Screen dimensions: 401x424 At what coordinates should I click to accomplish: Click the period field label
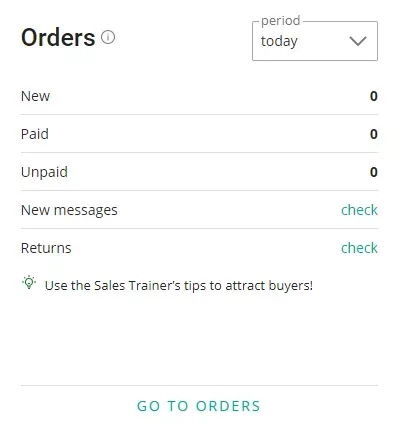tap(280, 21)
